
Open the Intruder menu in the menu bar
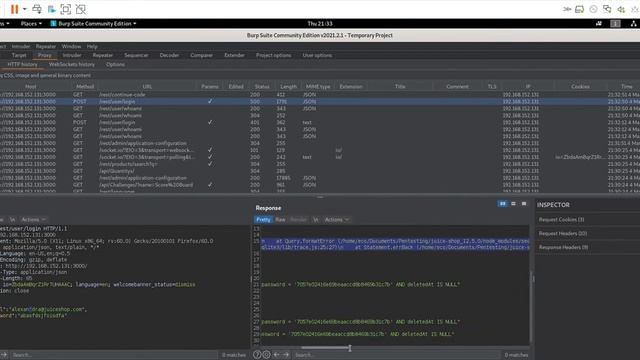pyautogui.click(x=21, y=47)
